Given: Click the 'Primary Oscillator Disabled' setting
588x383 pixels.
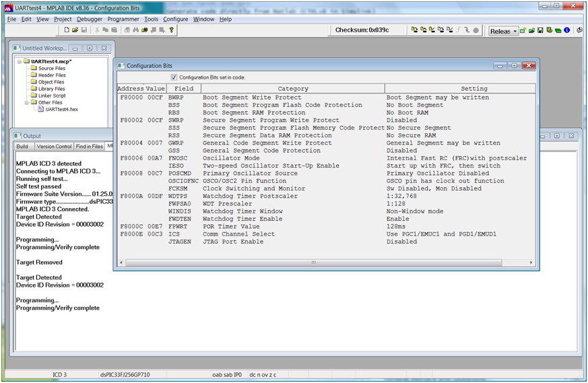Looking at the screenshot, I should click(438, 173).
